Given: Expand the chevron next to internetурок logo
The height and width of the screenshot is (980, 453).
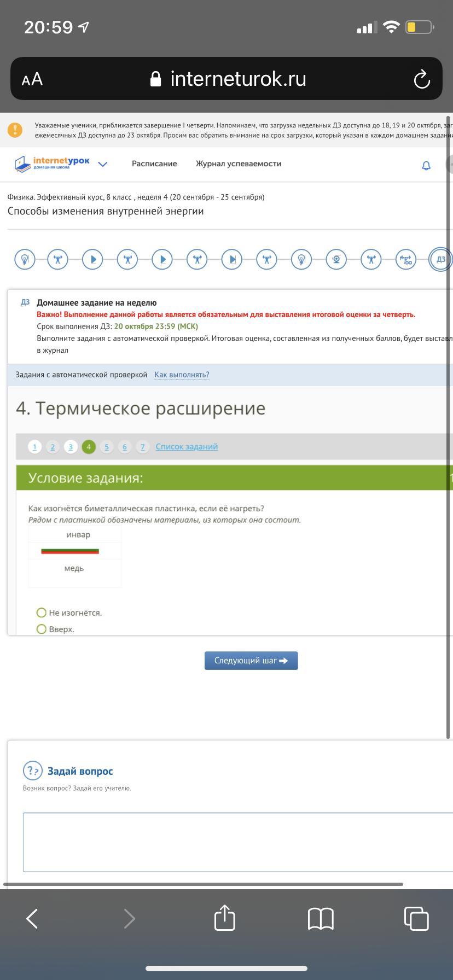Looking at the screenshot, I should pos(102,164).
